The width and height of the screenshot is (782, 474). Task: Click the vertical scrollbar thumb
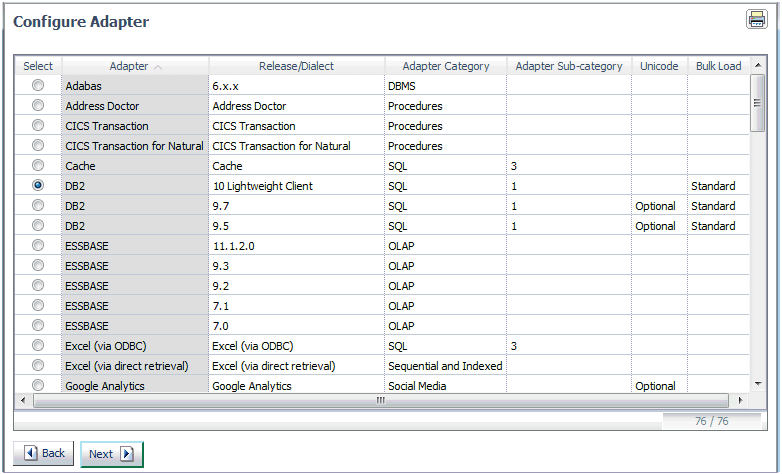pyautogui.click(x=758, y=103)
